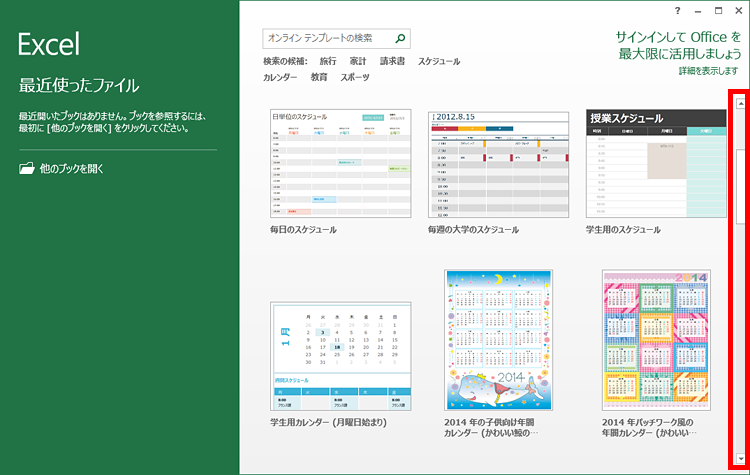Select the スケジュール suggested search
This screenshot has height=475, width=750.
439,61
